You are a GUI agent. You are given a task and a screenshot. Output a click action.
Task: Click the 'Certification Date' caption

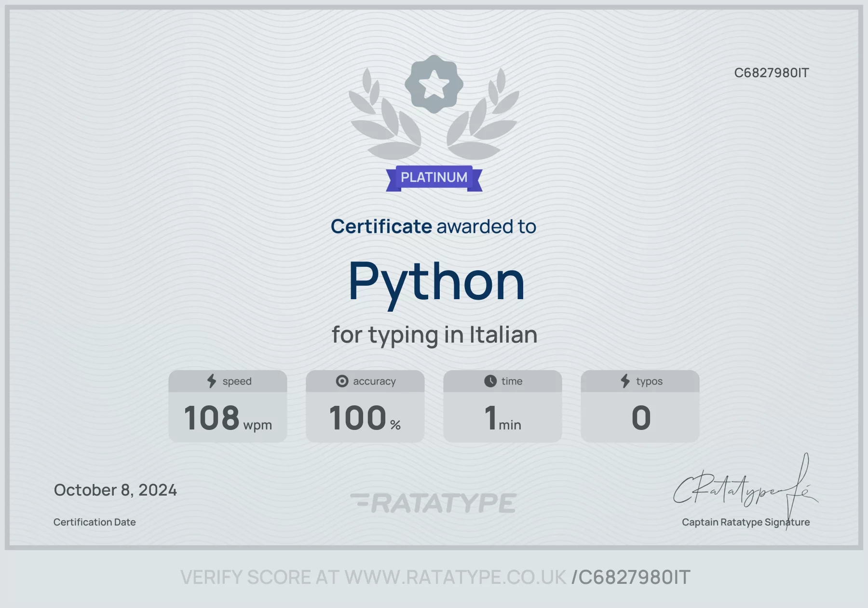click(x=95, y=522)
